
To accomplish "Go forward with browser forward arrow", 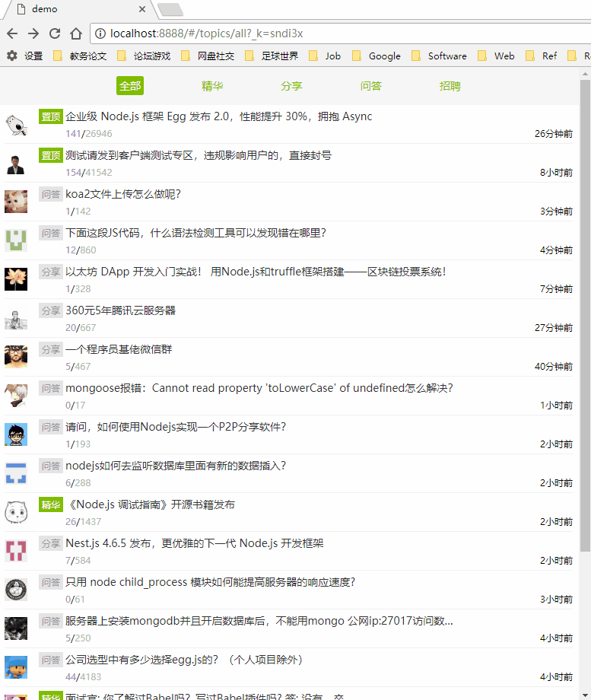I will click(x=33, y=33).
